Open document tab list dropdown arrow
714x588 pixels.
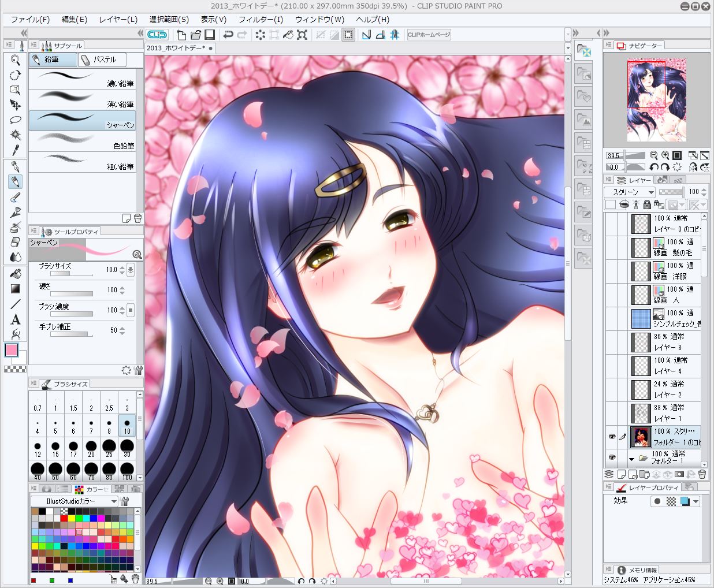[568, 48]
